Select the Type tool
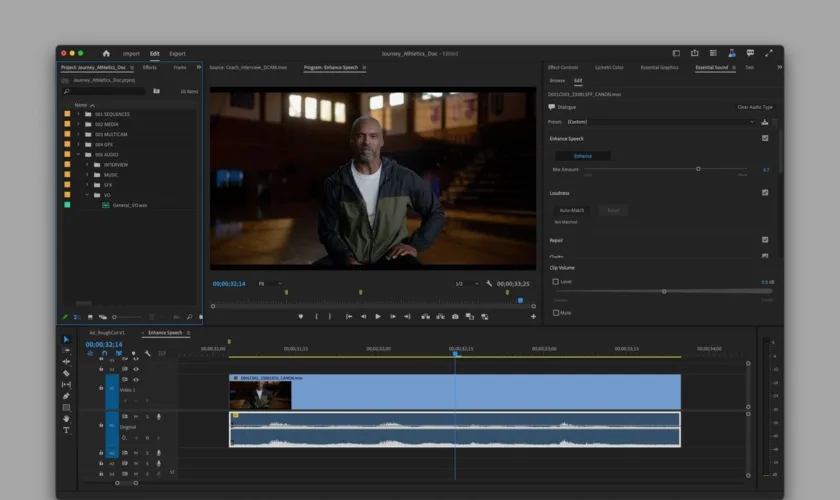 click(66, 430)
